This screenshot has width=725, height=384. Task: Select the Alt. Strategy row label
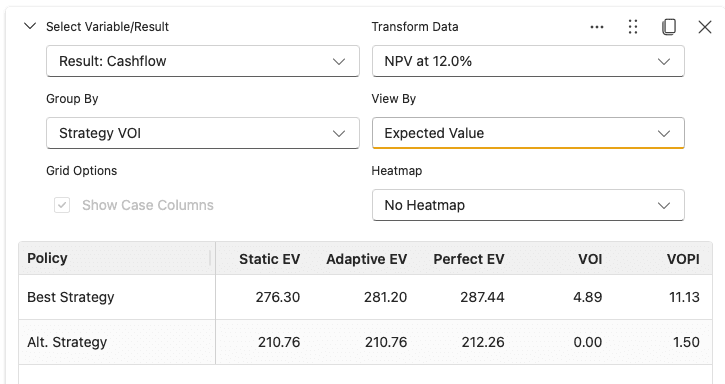click(67, 342)
